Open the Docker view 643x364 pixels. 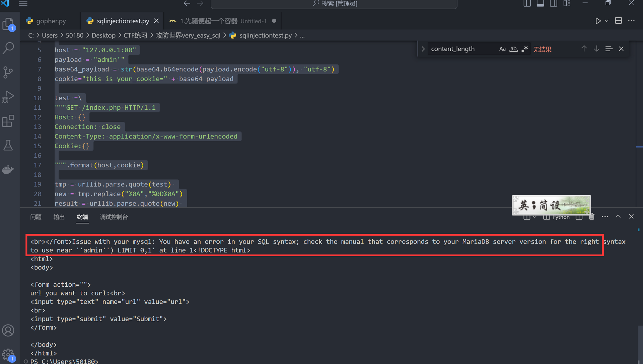8,169
